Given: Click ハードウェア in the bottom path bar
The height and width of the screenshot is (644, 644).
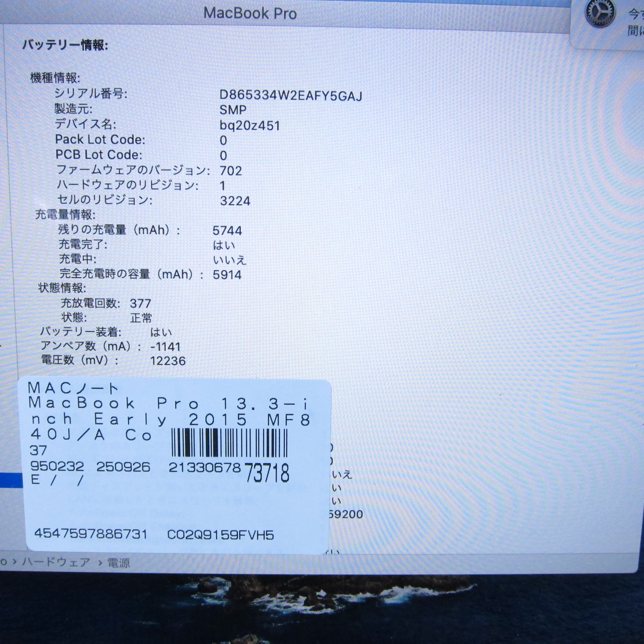Looking at the screenshot, I should point(56,562).
